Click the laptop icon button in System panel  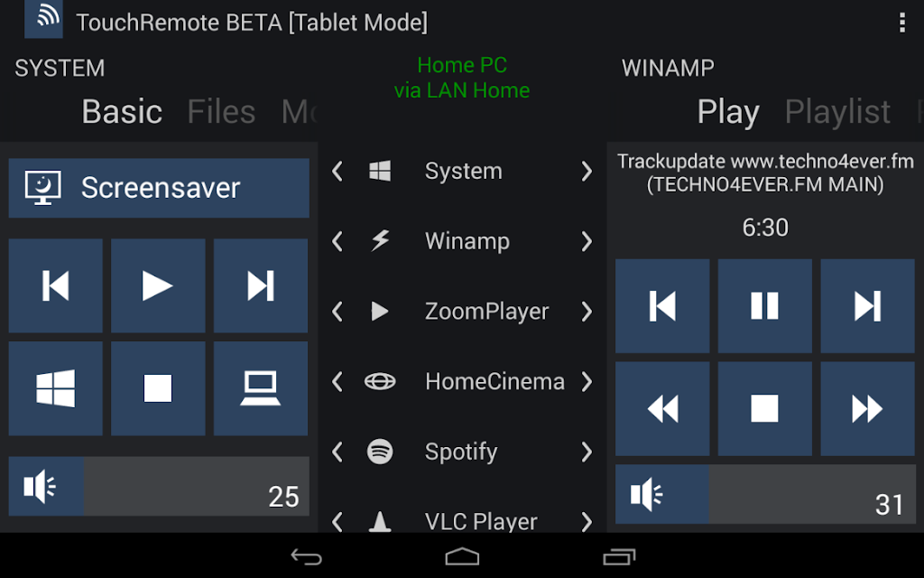coord(261,388)
